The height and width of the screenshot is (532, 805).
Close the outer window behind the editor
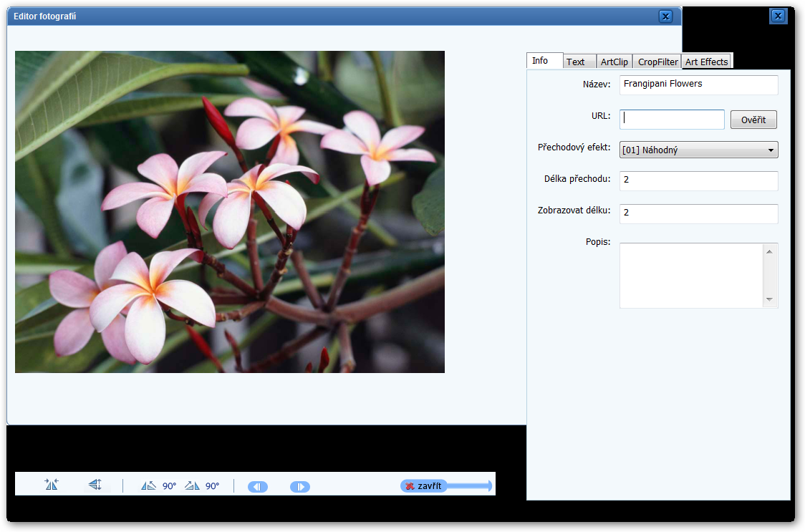click(779, 16)
